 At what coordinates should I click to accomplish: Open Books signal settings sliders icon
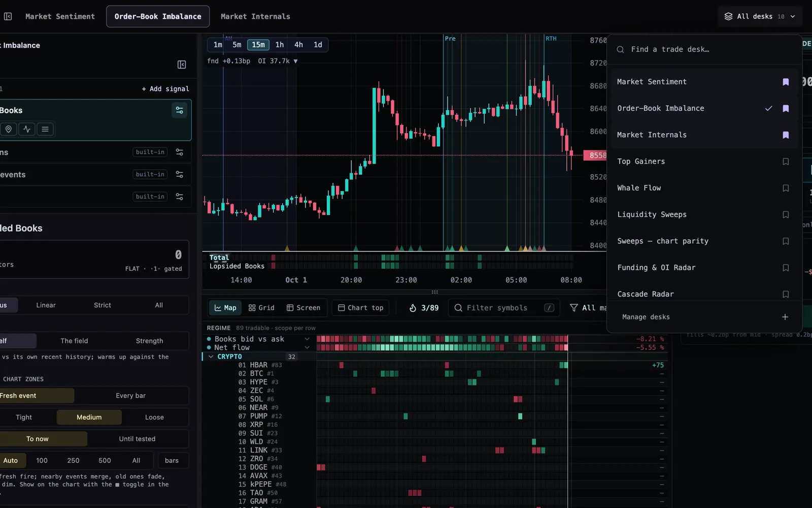coord(179,110)
